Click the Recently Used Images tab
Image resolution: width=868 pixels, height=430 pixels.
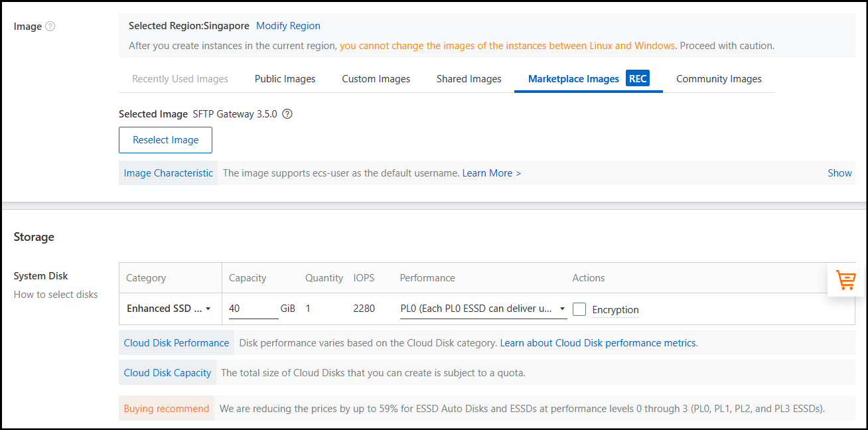(x=180, y=79)
